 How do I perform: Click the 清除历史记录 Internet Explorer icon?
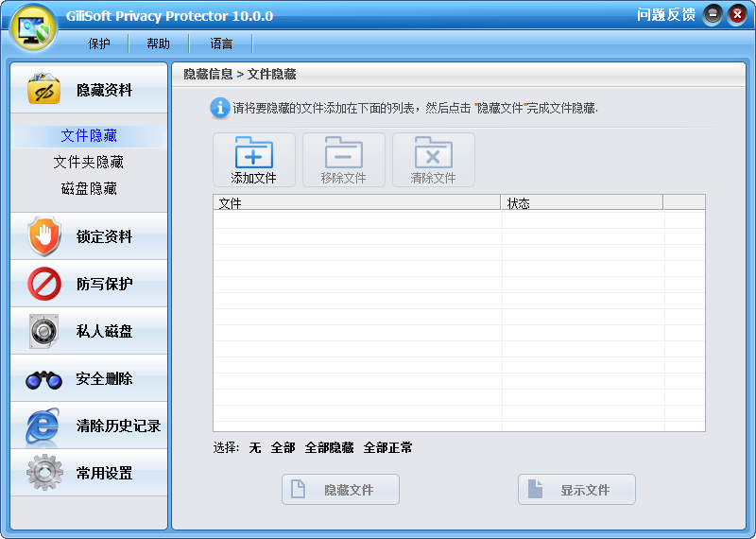(x=43, y=426)
